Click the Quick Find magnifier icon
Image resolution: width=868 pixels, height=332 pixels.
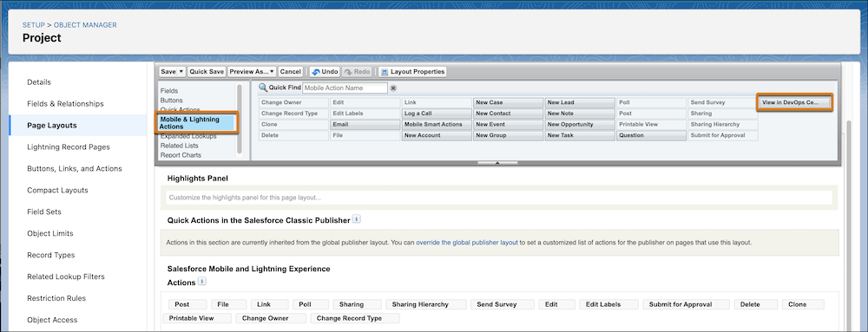(263, 88)
